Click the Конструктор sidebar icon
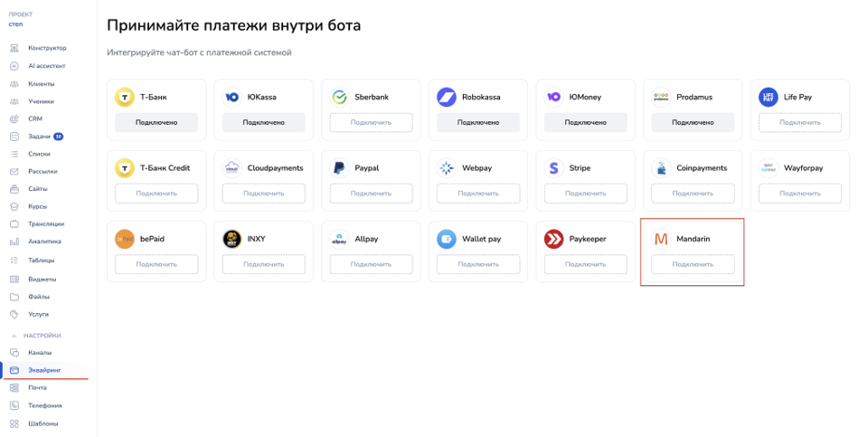 pos(14,48)
